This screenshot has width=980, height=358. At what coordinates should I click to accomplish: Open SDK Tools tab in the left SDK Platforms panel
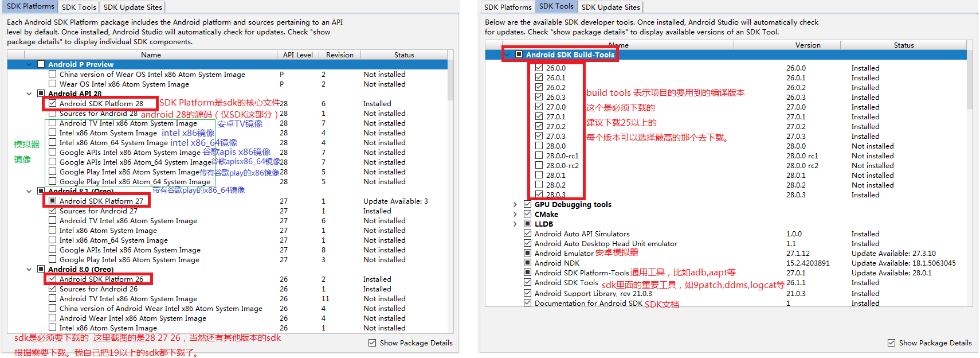[79, 7]
